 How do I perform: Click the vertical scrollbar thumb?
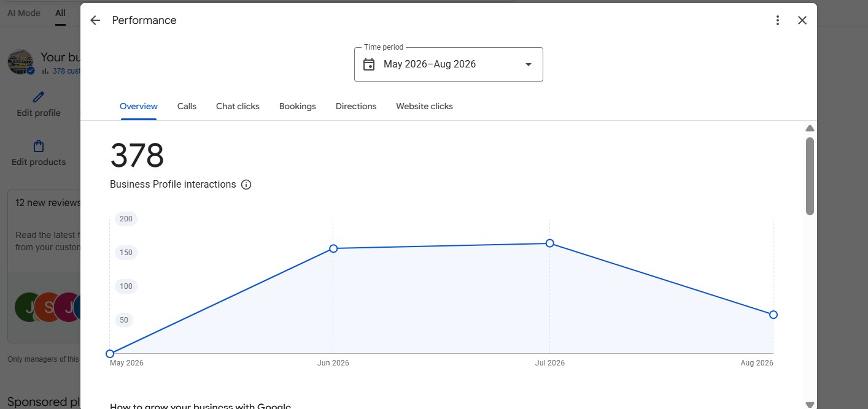[810, 176]
